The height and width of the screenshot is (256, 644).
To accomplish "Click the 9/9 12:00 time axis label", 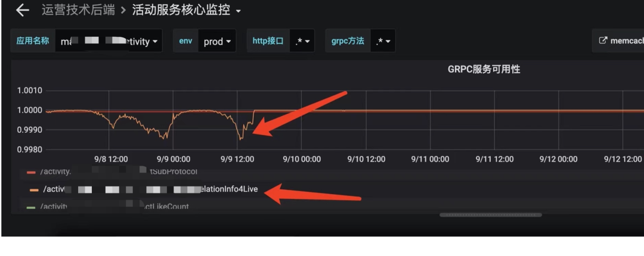I will tap(237, 159).
